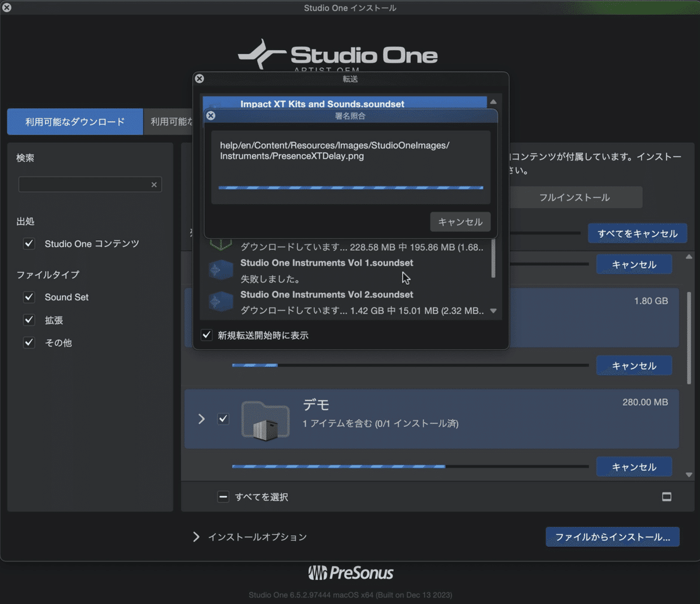Select Impact XT Kits and Sounds.soundset row
700x604 pixels.
(x=345, y=104)
